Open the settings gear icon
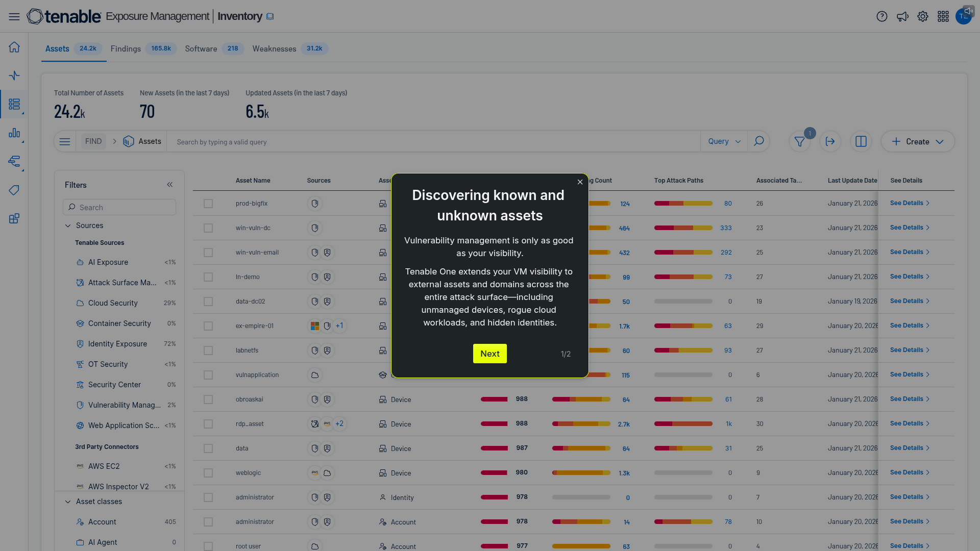Image resolution: width=980 pixels, height=551 pixels. tap(923, 17)
